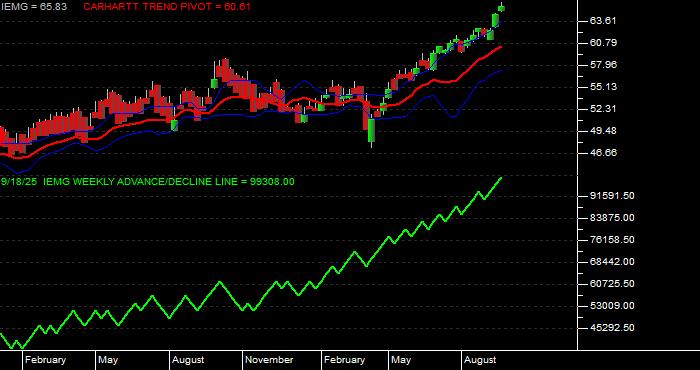Click the last August marker on the time axis
Viewport: 700px width, 370px height.
[480, 360]
